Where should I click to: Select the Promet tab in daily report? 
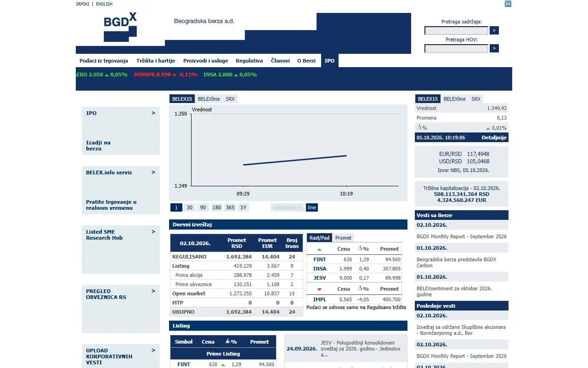(x=343, y=238)
